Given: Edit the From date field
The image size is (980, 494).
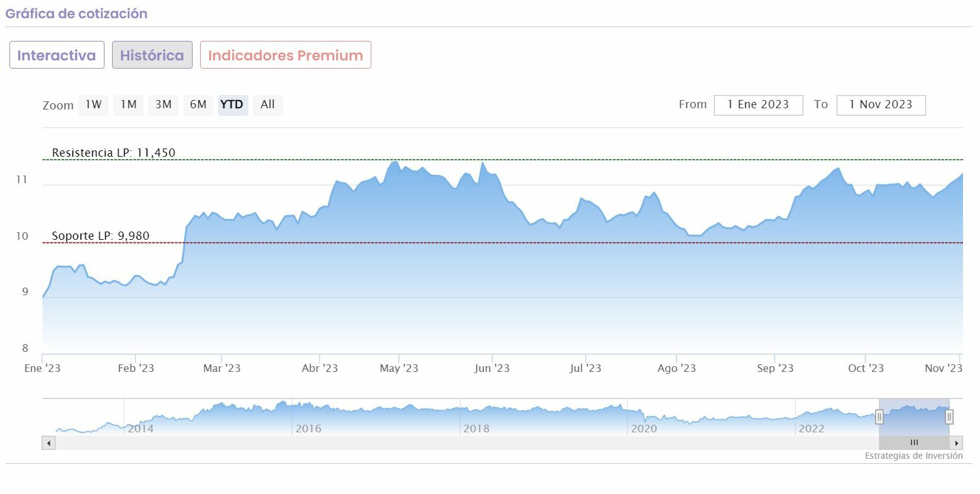Looking at the screenshot, I should click(x=758, y=105).
